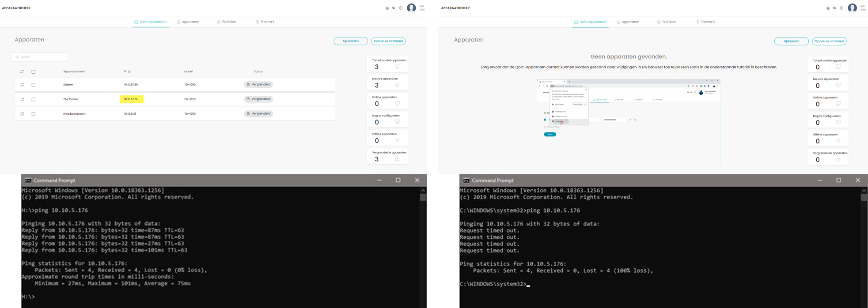Open the user avatar on the right page
868x308 pixels.
tap(852, 8)
